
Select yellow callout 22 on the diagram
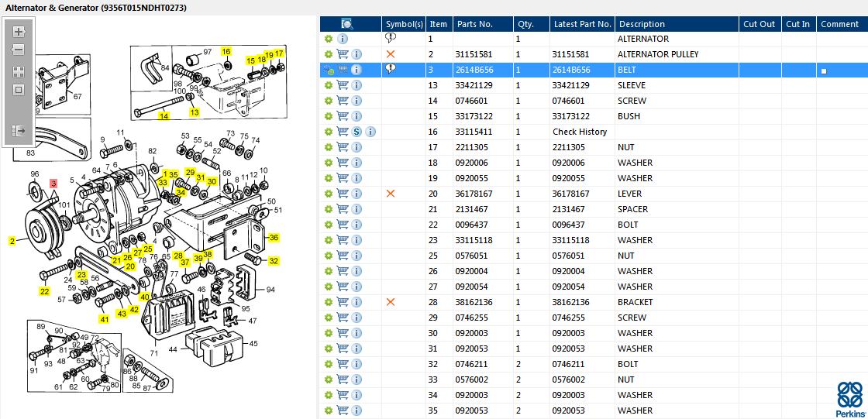click(x=45, y=291)
